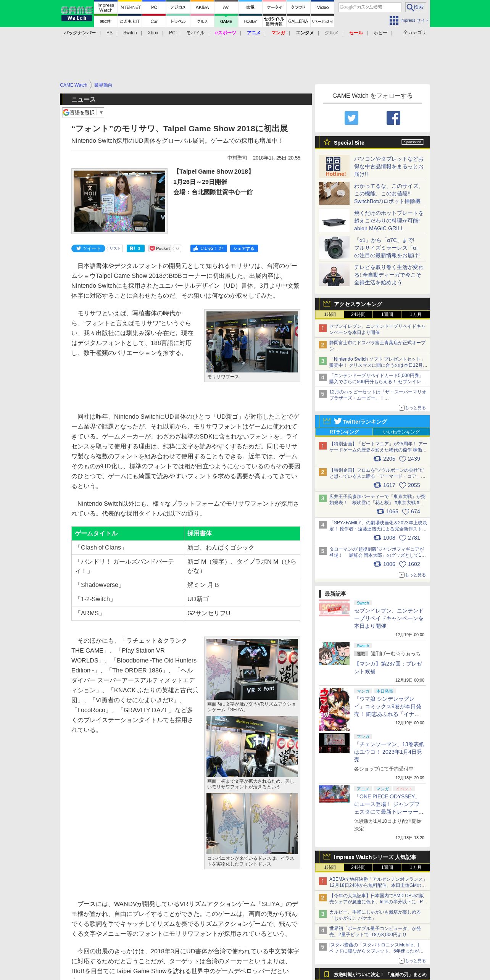Open the 鬼滅の刃 まとめ banner
The image size is (490, 980).
(372, 974)
